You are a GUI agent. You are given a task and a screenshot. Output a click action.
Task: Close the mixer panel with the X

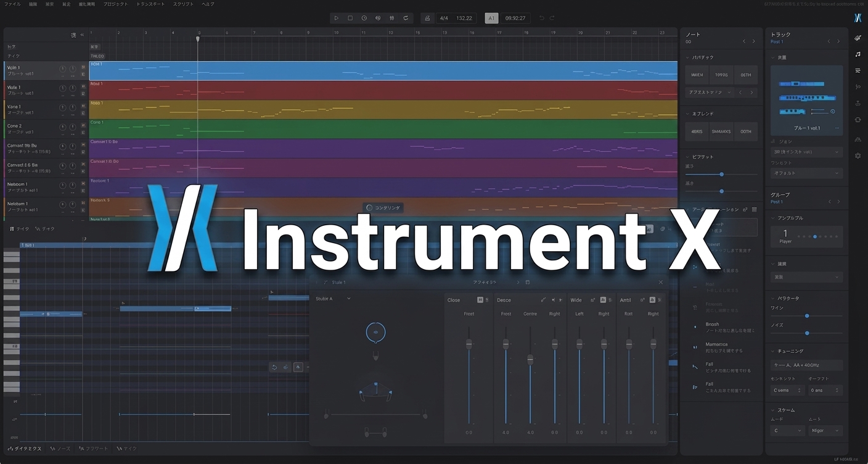click(x=660, y=282)
